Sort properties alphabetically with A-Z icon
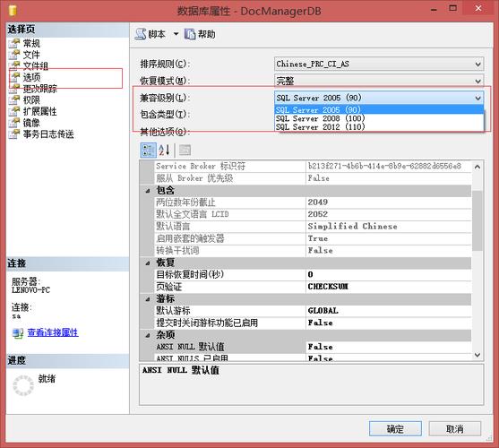The image size is (499, 448). point(164,151)
